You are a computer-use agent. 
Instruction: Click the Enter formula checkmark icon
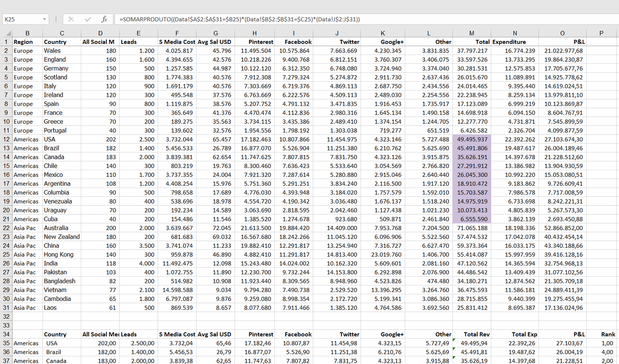(88, 19)
